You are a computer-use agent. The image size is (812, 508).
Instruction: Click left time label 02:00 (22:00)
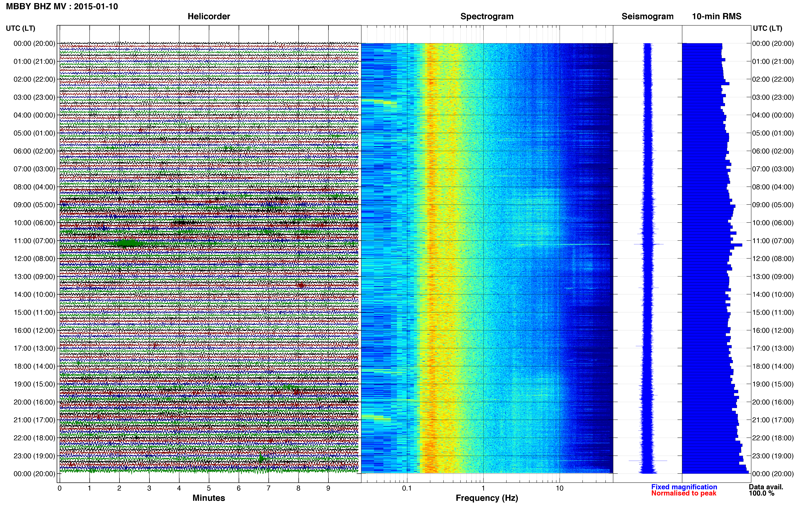tap(34, 79)
